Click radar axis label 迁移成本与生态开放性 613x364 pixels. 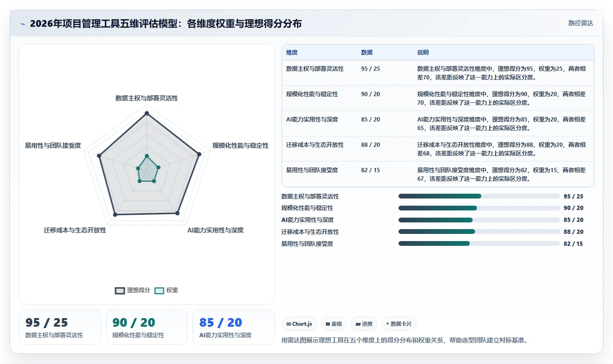click(x=75, y=230)
